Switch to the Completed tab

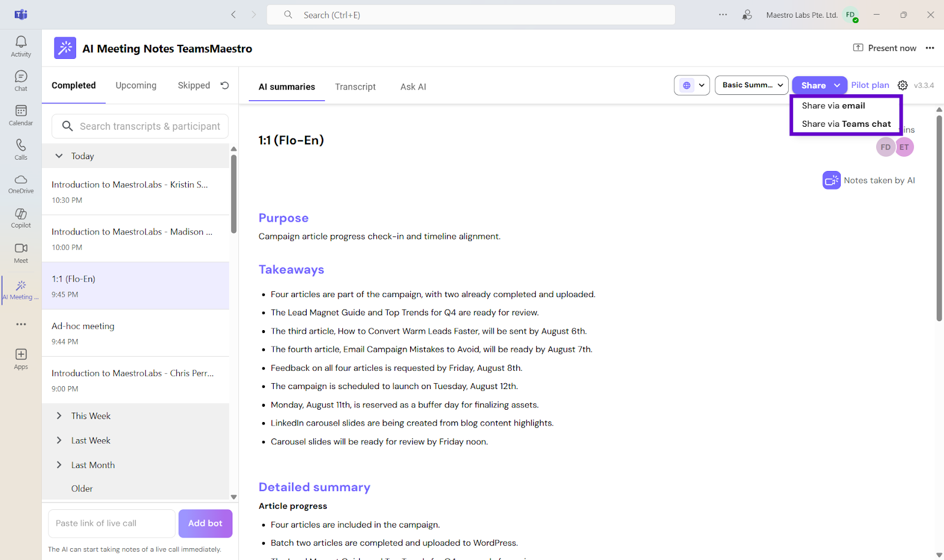(74, 85)
